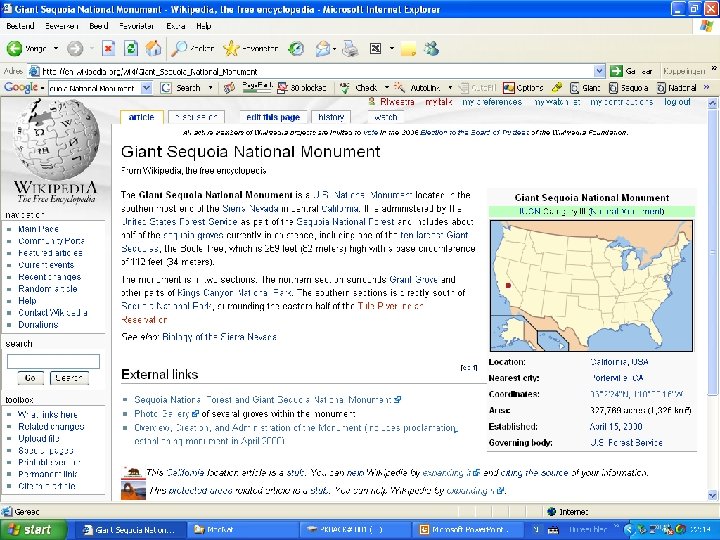The height and width of the screenshot is (540, 720).
Task: Open the Bewerken menu
Action: tap(62, 26)
